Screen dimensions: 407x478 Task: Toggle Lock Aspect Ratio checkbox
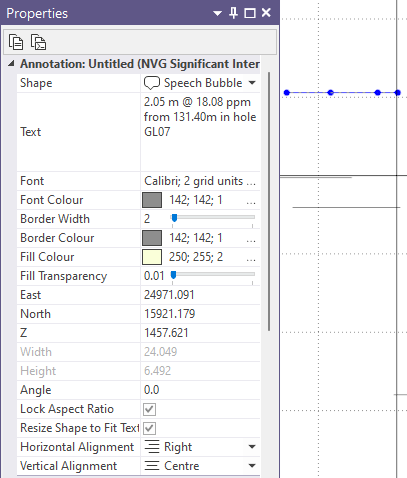149,409
